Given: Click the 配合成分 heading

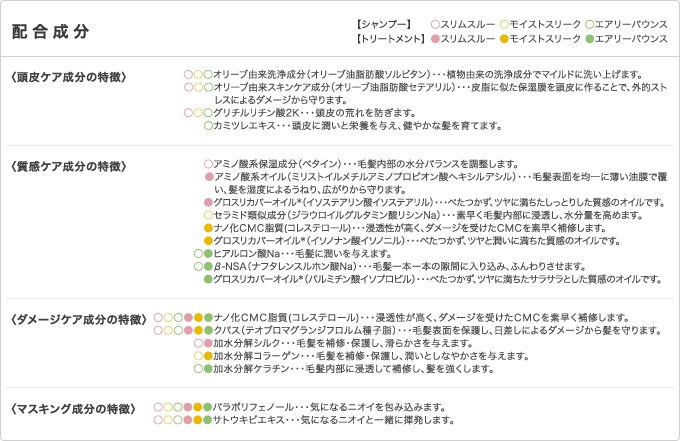Looking at the screenshot, I should click(x=50, y=31).
